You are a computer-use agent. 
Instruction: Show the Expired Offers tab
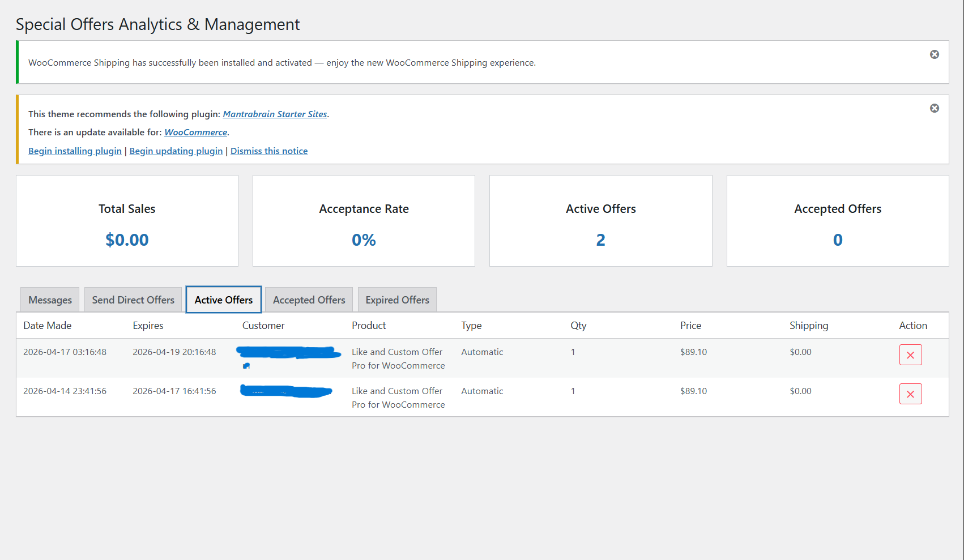(397, 300)
